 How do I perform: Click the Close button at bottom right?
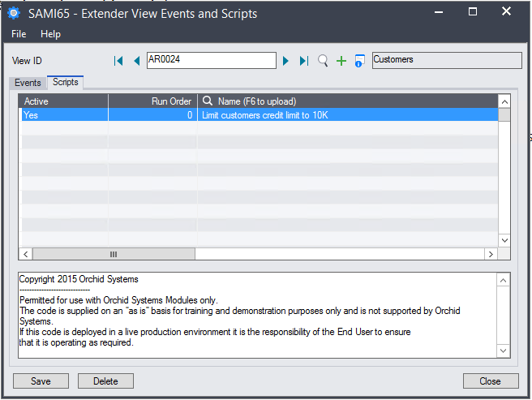(490, 381)
